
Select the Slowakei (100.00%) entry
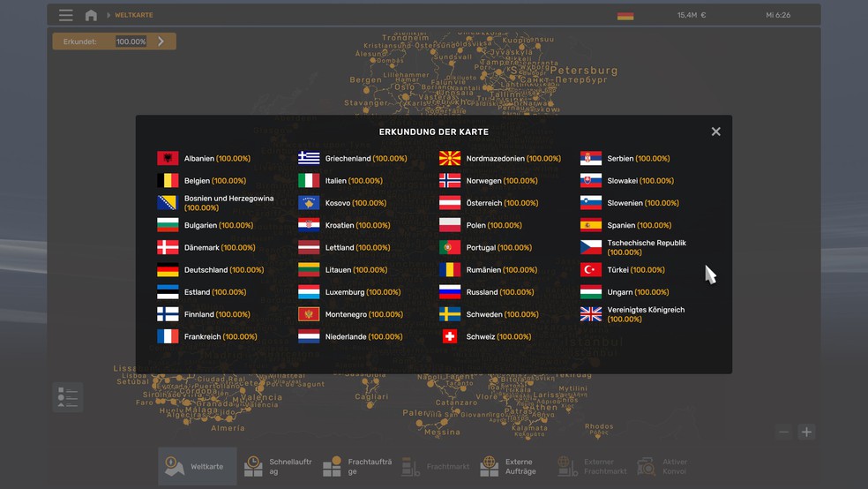[x=627, y=181]
